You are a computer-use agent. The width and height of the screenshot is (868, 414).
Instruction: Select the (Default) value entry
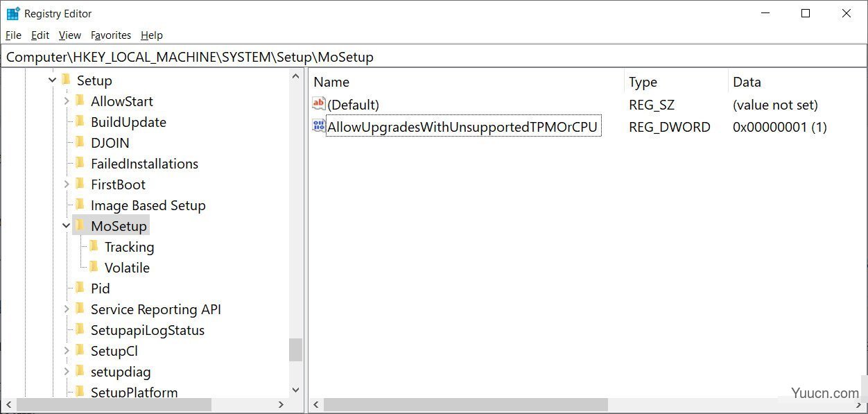click(x=353, y=105)
